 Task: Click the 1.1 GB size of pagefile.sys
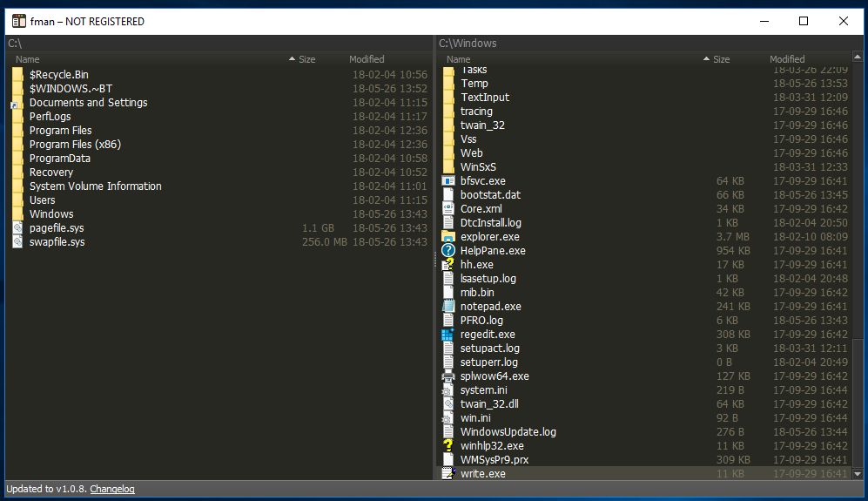point(318,227)
